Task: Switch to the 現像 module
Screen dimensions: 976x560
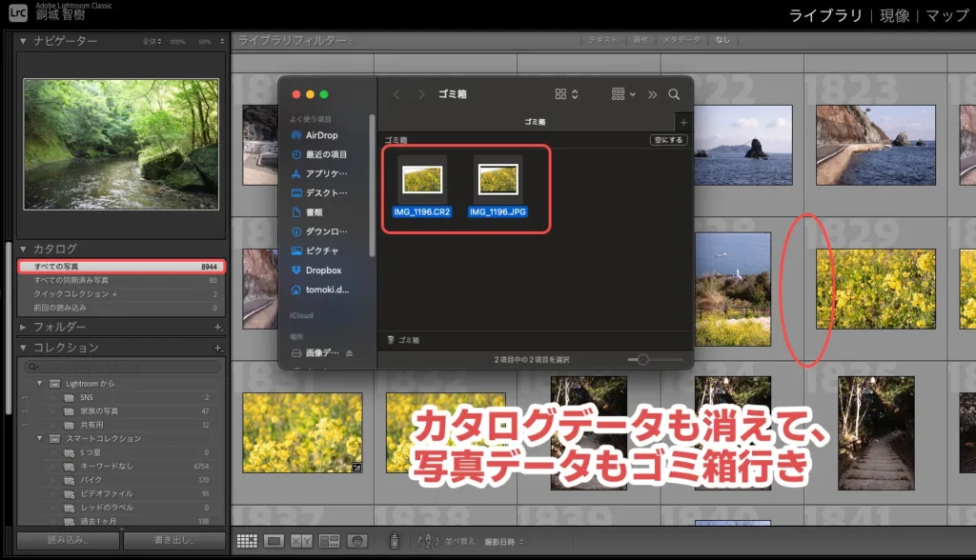Action: 892,15
